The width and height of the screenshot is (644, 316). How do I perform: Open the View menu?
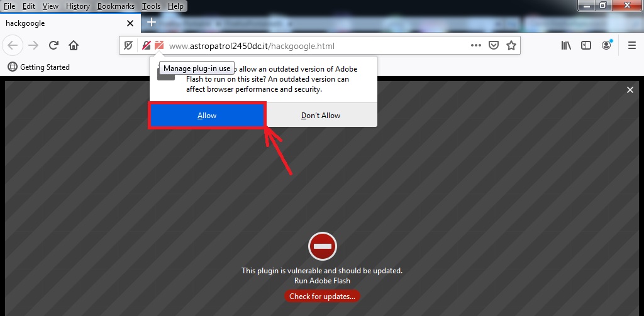click(50, 6)
